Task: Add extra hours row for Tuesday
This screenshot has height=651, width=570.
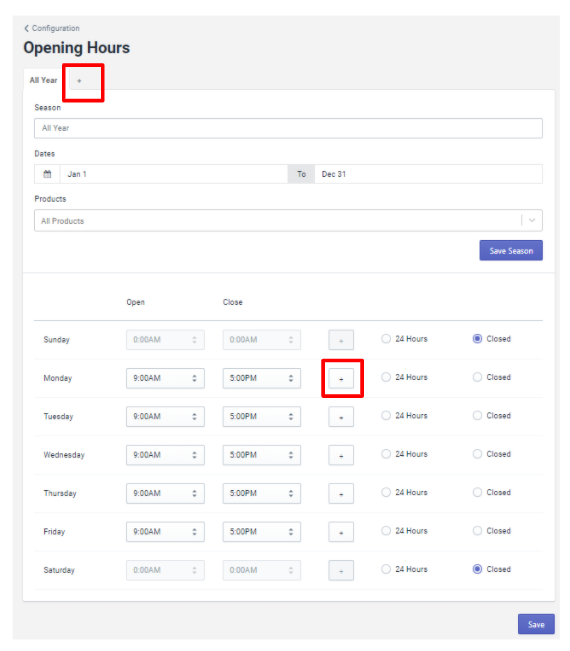Action: pyautogui.click(x=341, y=417)
